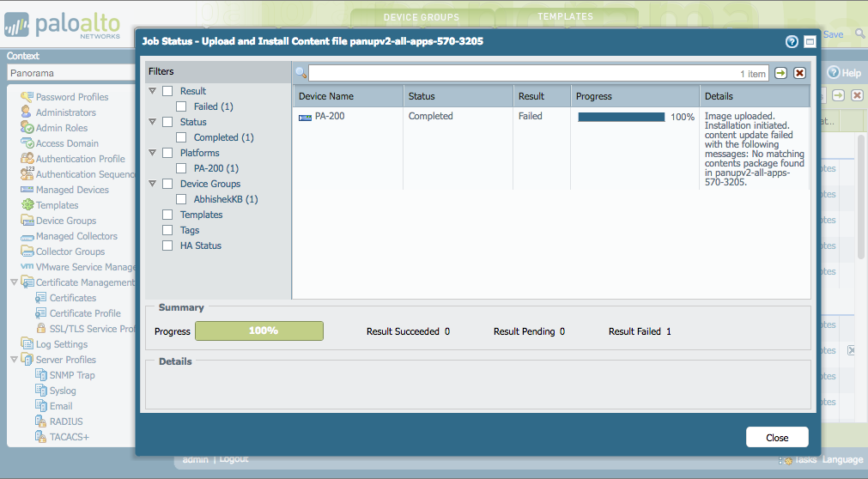This screenshot has width=868, height=479.
Task: Check the Templates filter checkbox
Action: point(167,215)
